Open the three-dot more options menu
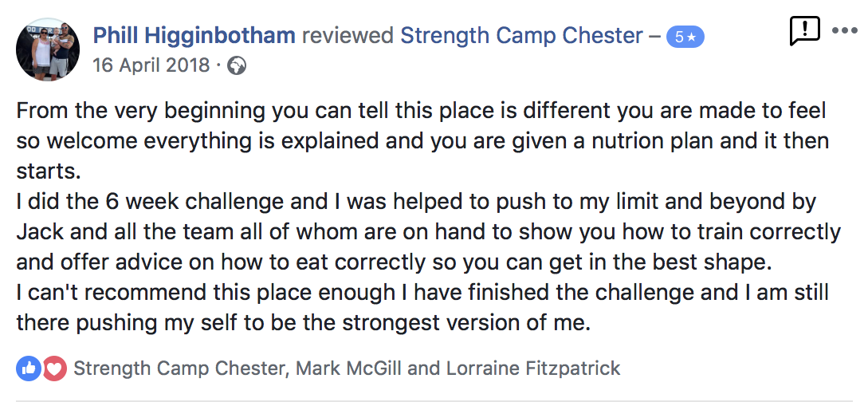Image resolution: width=868 pixels, height=402 pixels. pos(845,31)
